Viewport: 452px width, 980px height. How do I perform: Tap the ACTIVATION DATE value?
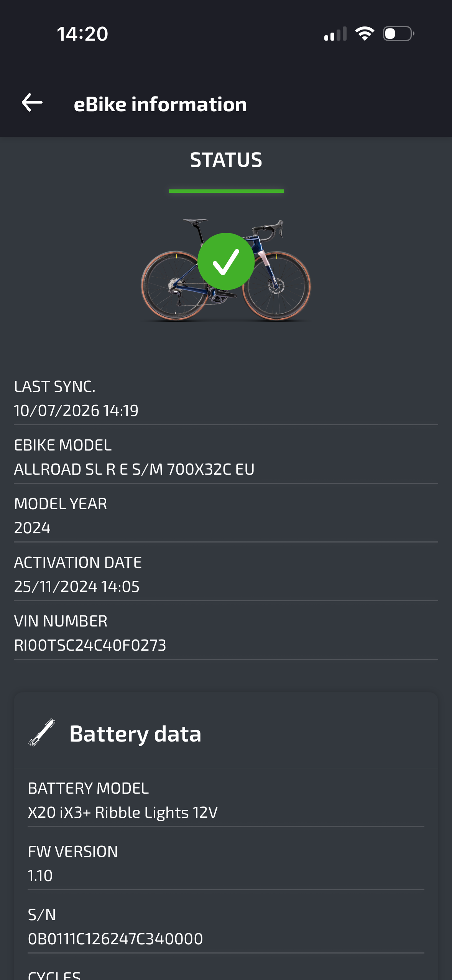click(77, 587)
